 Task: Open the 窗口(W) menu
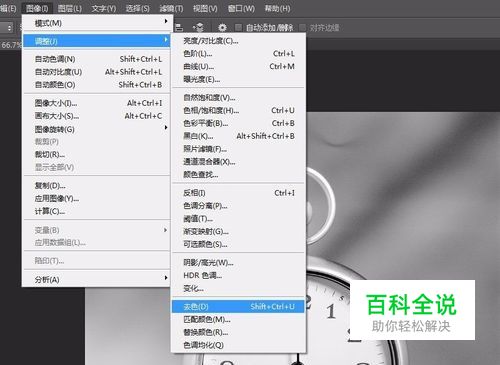[x=241, y=8]
